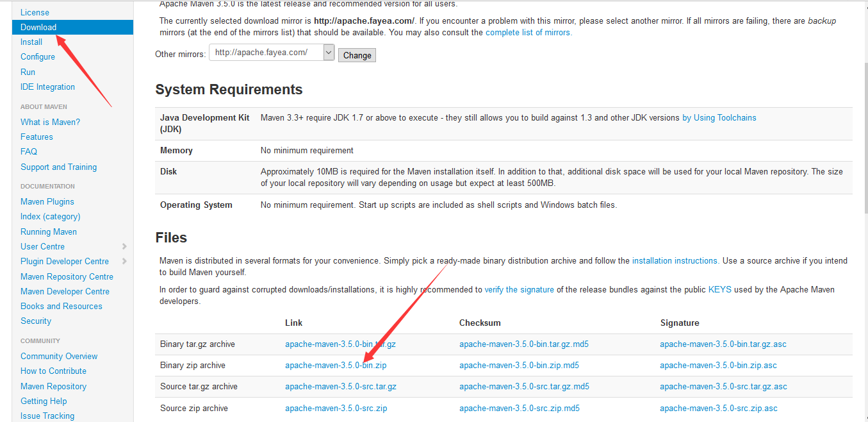
Task: Open apache-maven-3.5.0-src.tar.gz.md5 checksum
Action: tap(524, 386)
